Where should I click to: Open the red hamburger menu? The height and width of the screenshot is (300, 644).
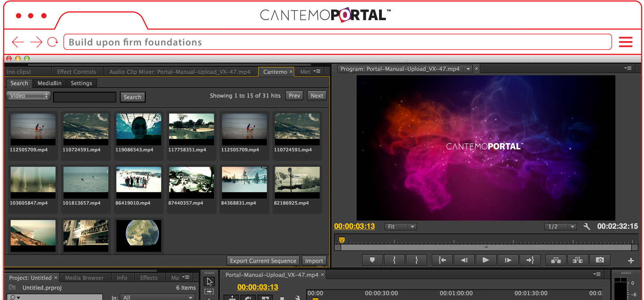click(x=625, y=42)
